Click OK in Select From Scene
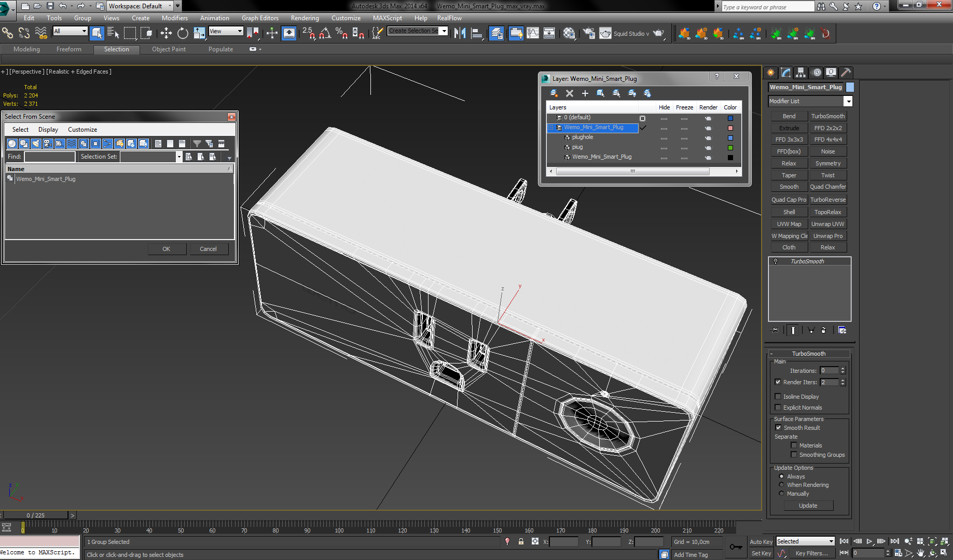 pos(166,249)
